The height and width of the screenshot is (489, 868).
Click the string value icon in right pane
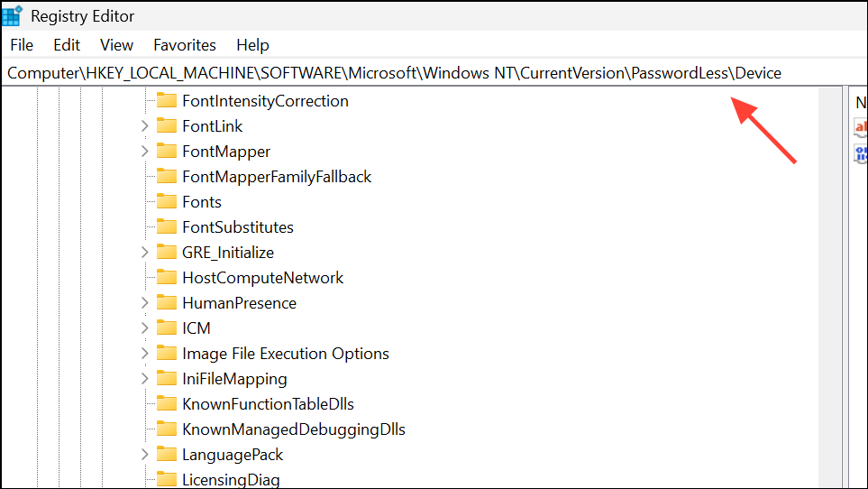[861, 127]
